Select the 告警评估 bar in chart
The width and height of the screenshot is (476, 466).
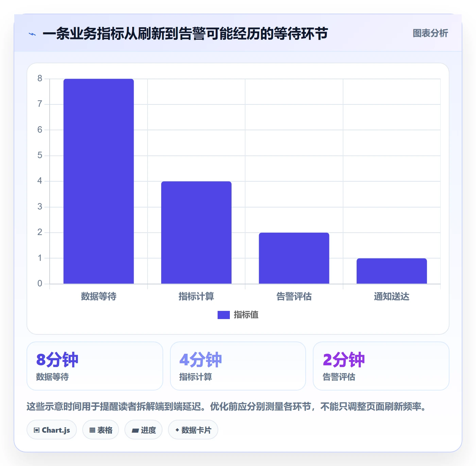(294, 258)
